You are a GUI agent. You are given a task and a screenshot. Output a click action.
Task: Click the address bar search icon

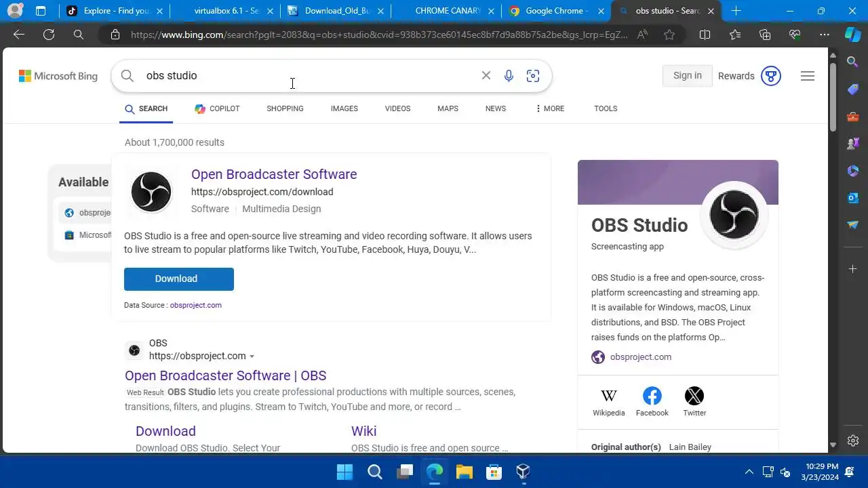pos(79,35)
